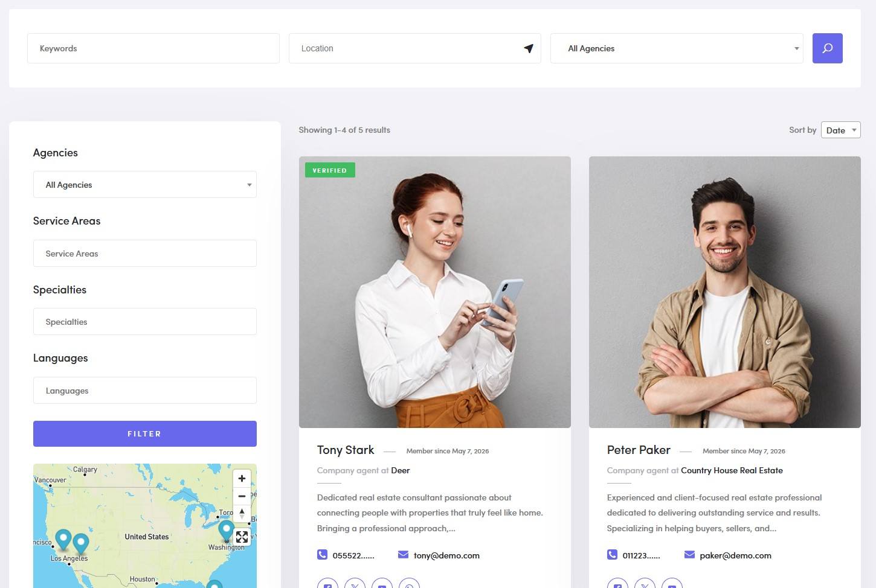Viewport: 876px width, 588px height.
Task: Open the Country House Real Estate agency link
Action: tap(732, 470)
